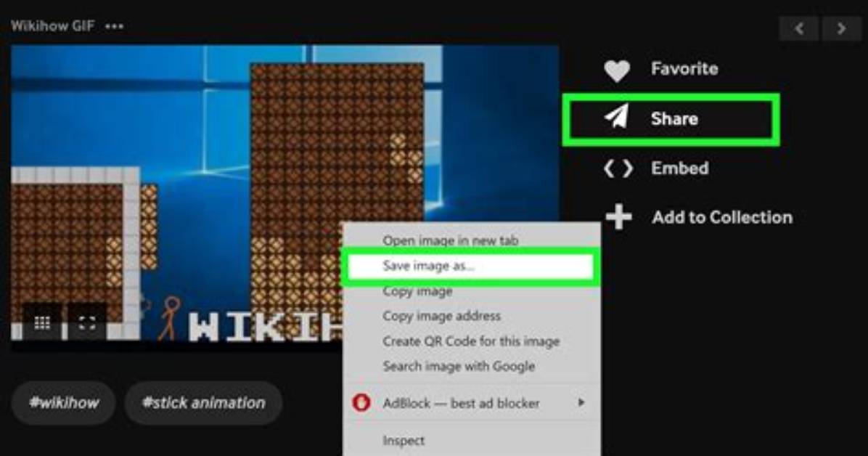Choose Copy image in context menu

pos(471,291)
